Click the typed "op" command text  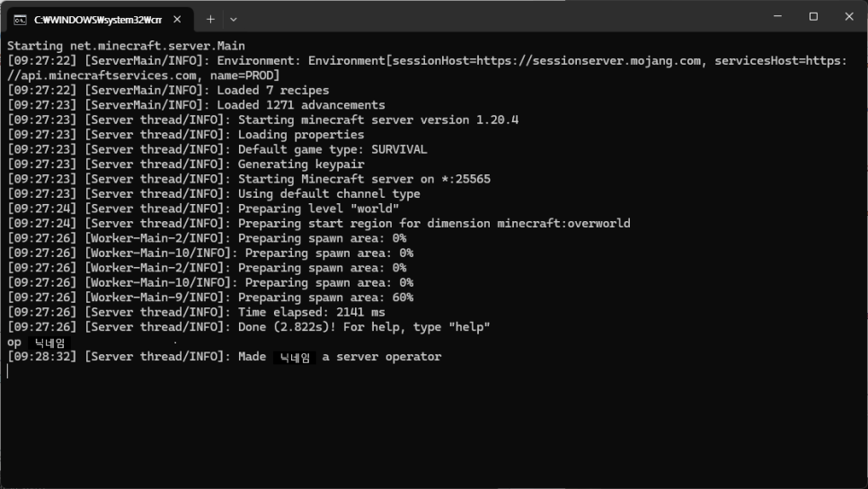14,342
